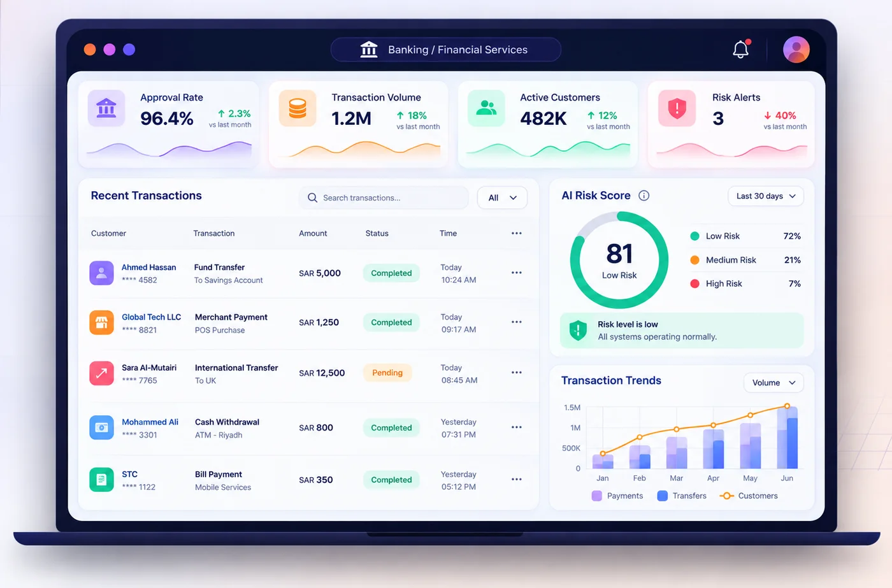Click the AI Risk Score info icon
Image resolution: width=892 pixels, height=588 pixels.
[x=644, y=196]
